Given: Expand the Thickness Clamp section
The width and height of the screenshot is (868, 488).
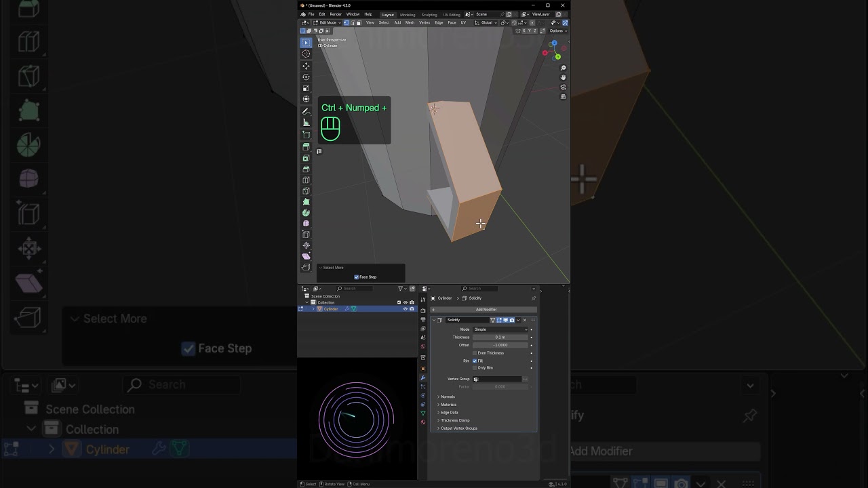Looking at the screenshot, I should coord(454,420).
